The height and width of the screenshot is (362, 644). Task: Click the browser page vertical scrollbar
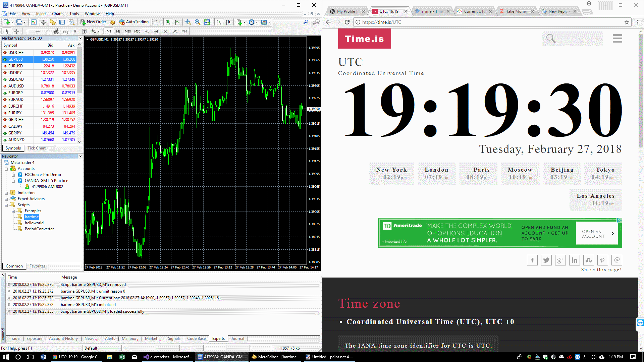pyautogui.click(x=641, y=90)
